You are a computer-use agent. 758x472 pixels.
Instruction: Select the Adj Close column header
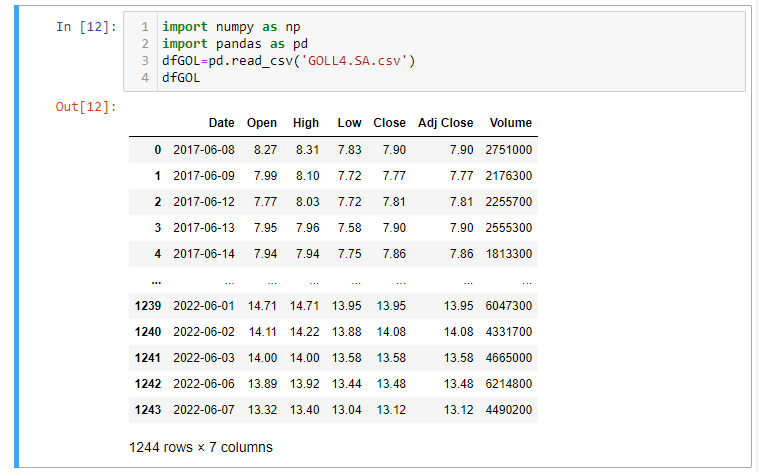point(445,123)
